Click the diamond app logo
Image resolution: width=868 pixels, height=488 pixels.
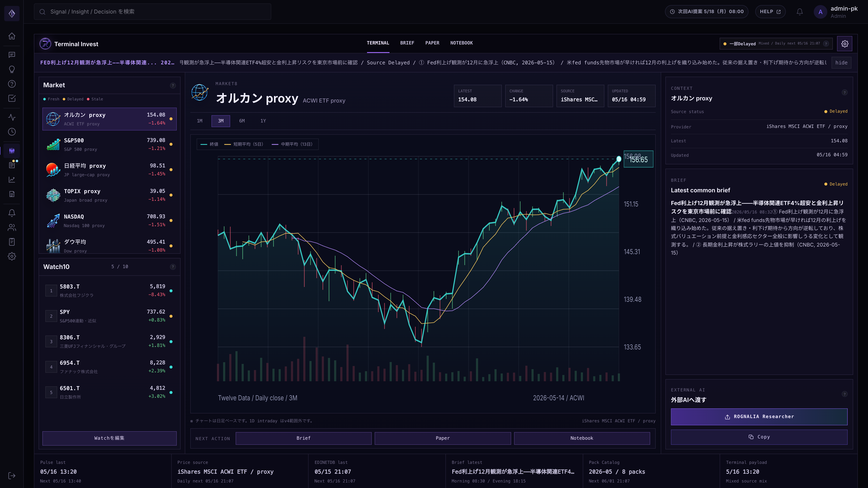[12, 14]
